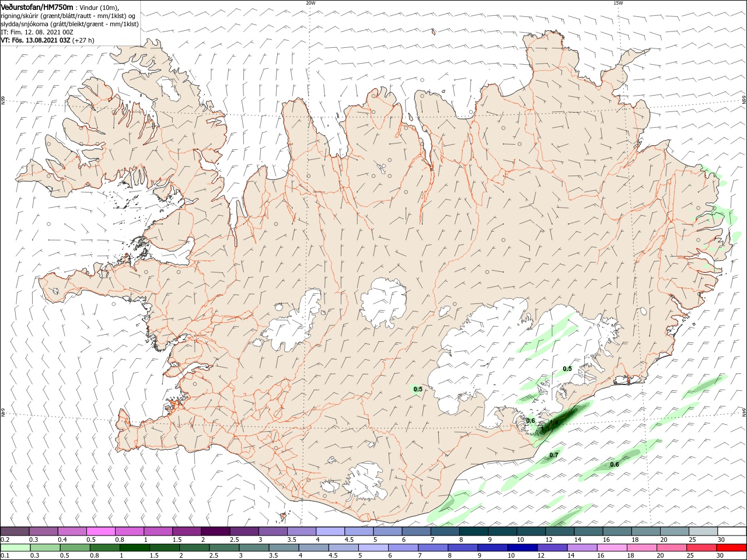Click the '0.5' value on the isolated inland green spot
The image size is (747, 560).
(x=418, y=389)
